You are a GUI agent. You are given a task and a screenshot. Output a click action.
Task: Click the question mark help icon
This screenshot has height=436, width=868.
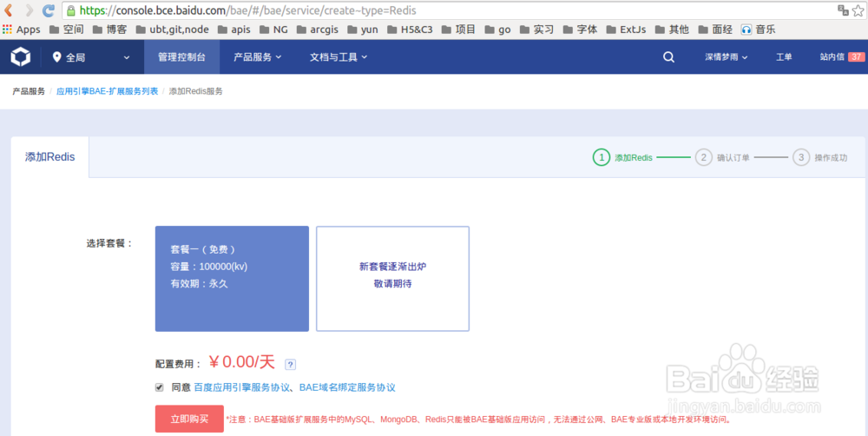290,364
